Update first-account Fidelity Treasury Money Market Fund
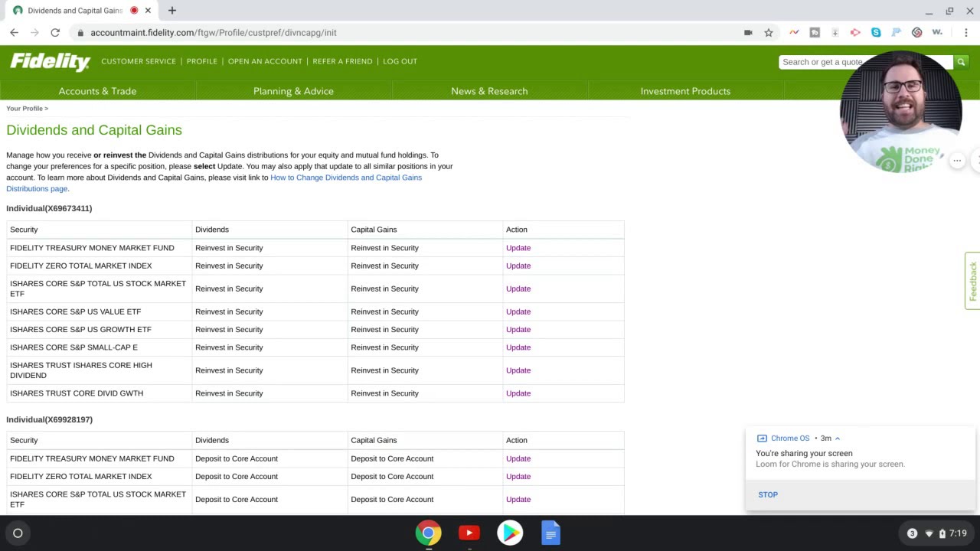The height and width of the screenshot is (551, 980). (518, 248)
